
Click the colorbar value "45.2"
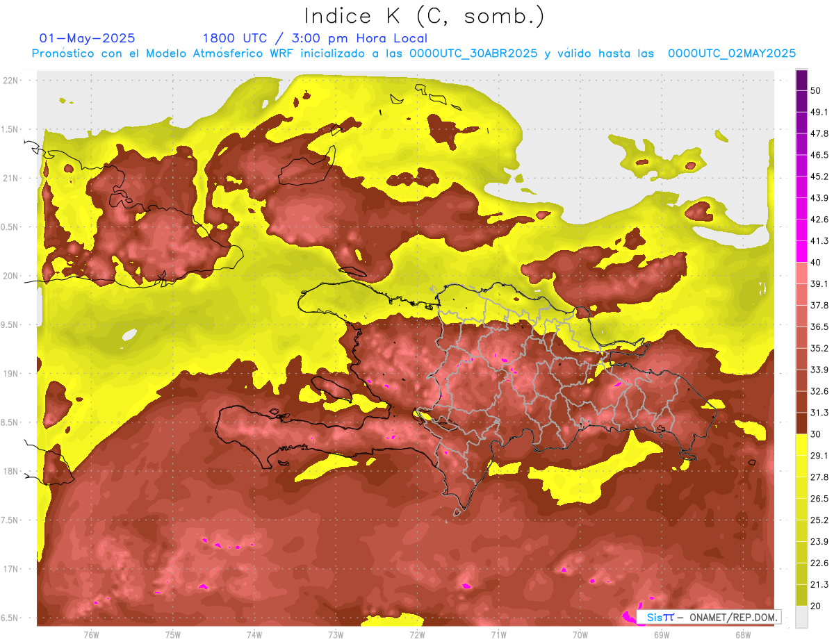click(x=819, y=176)
